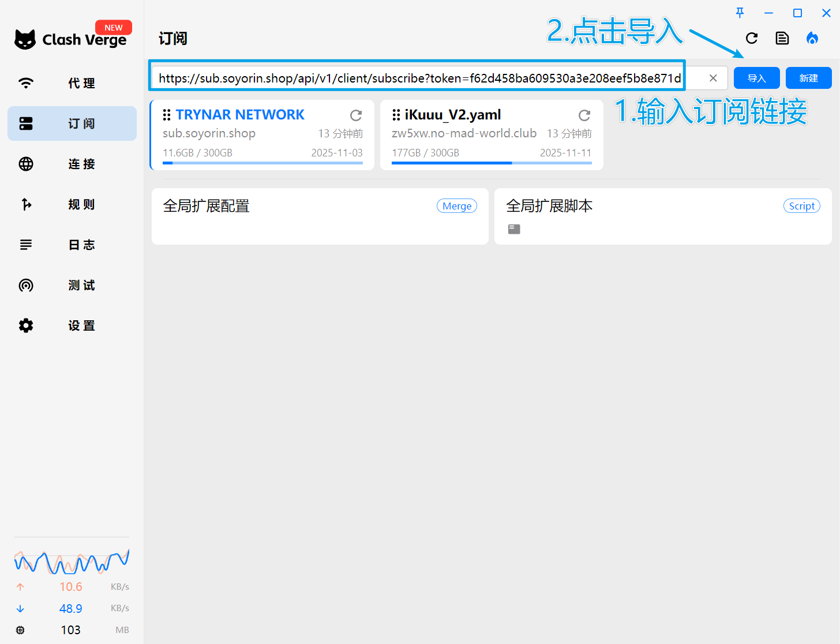
Task: Clear the subscription URL field
Action: (713, 78)
